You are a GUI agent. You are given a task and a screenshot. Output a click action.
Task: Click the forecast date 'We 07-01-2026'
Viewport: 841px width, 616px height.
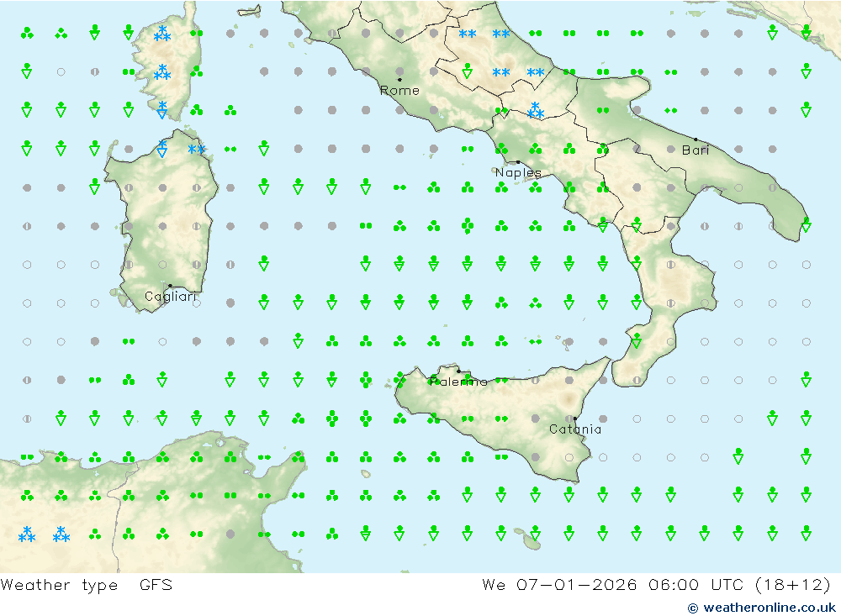(x=559, y=584)
